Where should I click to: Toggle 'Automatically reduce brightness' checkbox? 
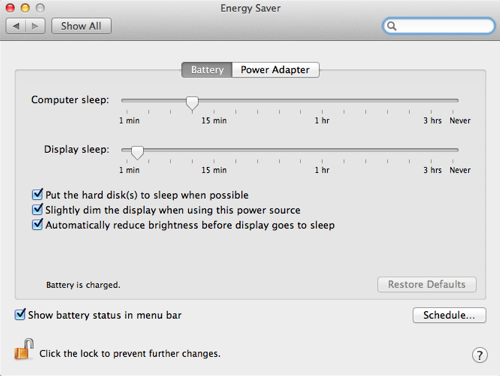point(37,224)
